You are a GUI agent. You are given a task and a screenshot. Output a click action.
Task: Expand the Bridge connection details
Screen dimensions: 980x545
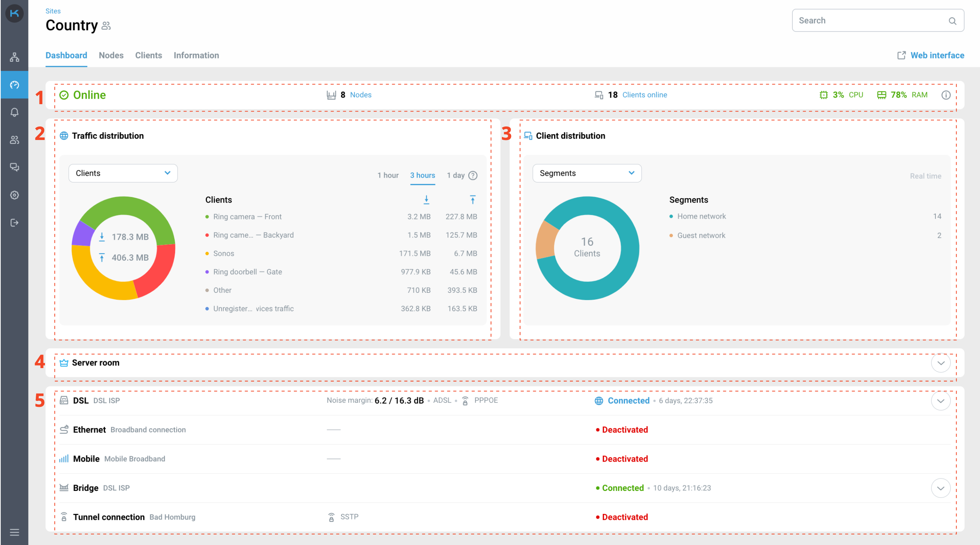point(941,488)
